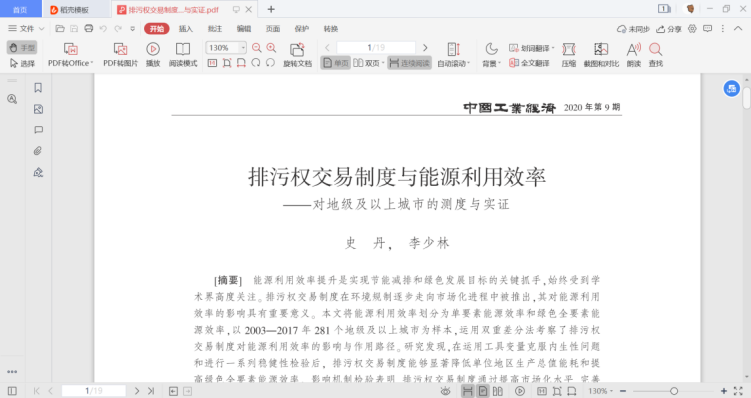Jump to last page in status bar
This screenshot has width=751, height=398.
(x=151, y=391)
